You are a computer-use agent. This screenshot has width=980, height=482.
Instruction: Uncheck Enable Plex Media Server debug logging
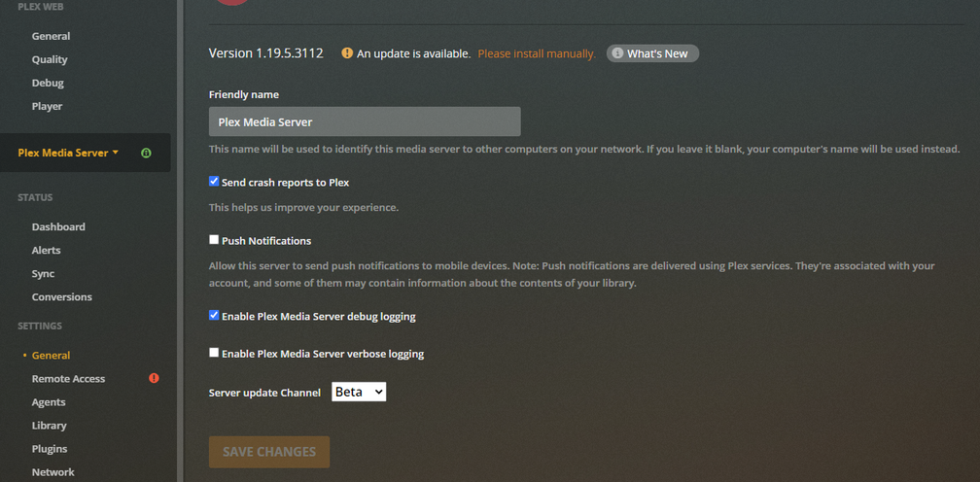tap(214, 315)
